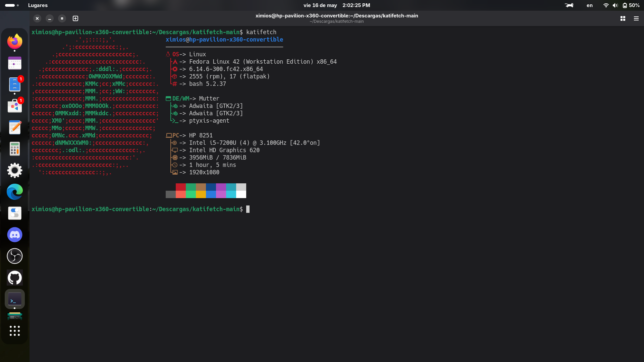
Task: Launch Microsoft Edge from the dock
Action: (x=15, y=192)
